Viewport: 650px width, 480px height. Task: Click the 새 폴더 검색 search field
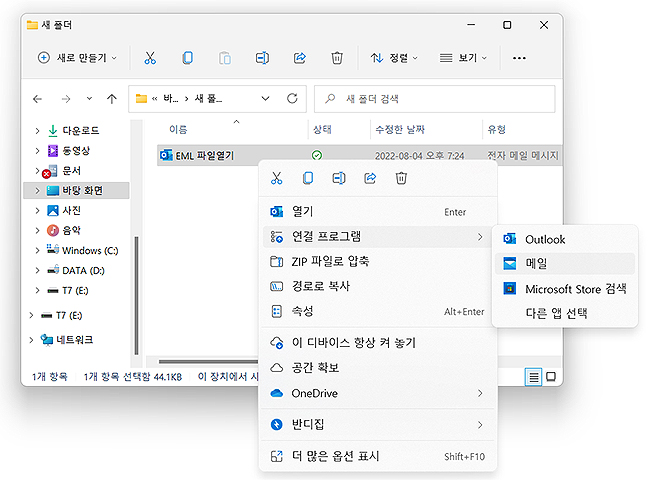coord(434,99)
